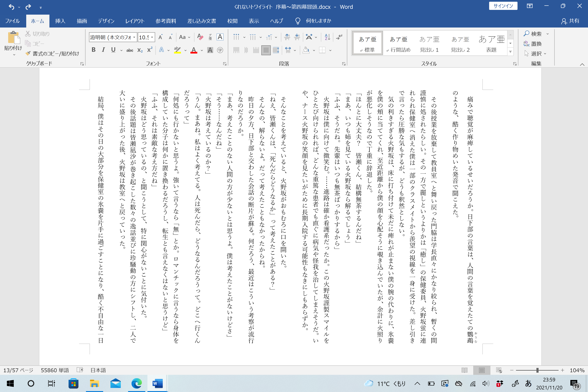Click the Increase Font Size icon

161,37
